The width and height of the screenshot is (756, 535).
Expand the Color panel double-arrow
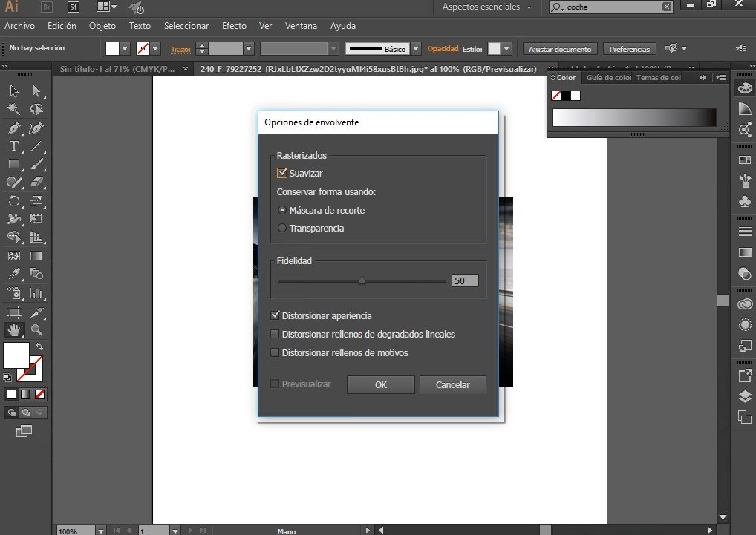click(x=703, y=77)
